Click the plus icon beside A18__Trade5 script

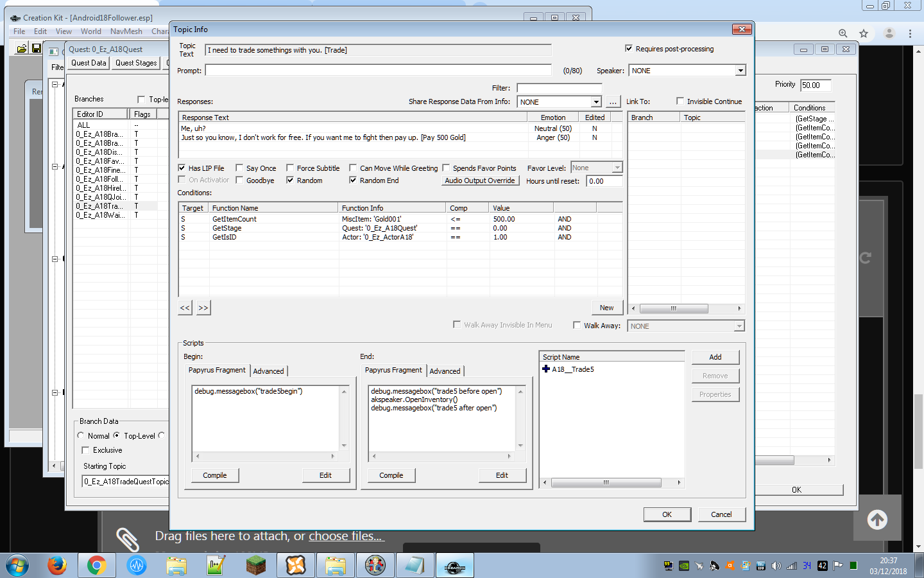click(x=546, y=369)
